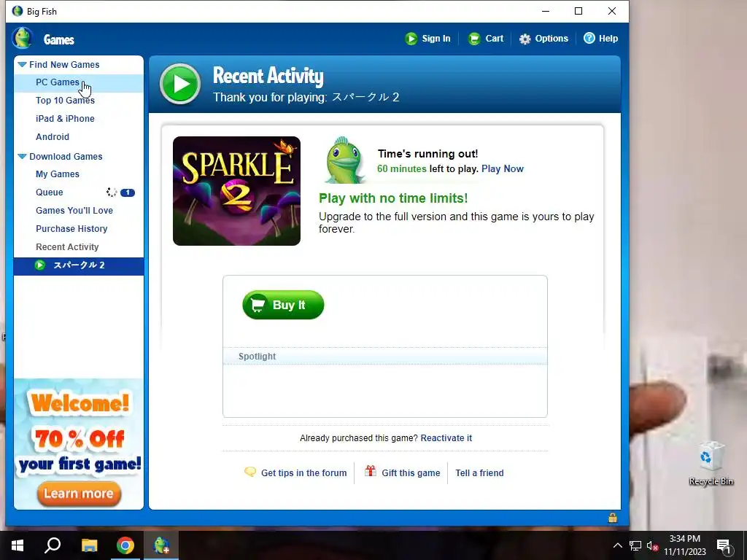Open the download Queue
747x560 pixels.
tap(50, 192)
